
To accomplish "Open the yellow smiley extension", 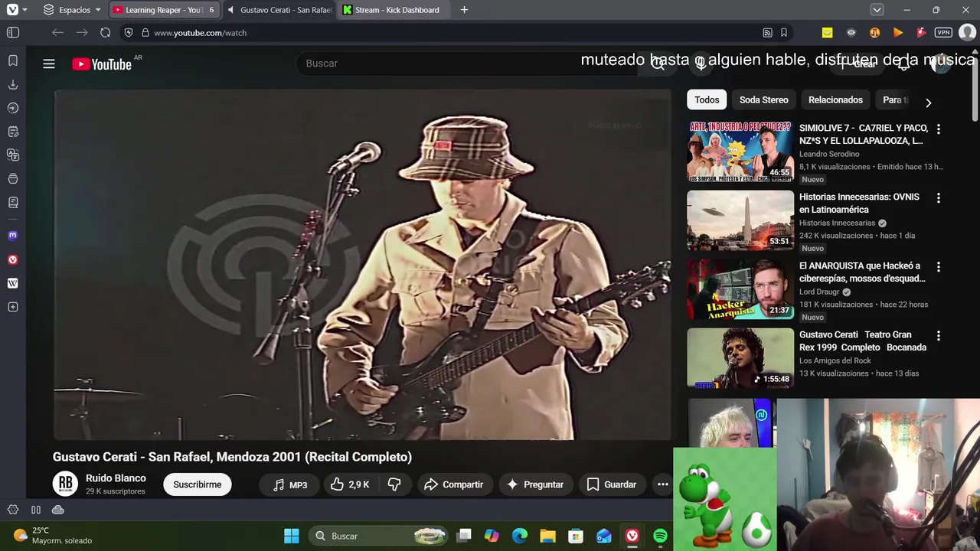I will coord(827,33).
